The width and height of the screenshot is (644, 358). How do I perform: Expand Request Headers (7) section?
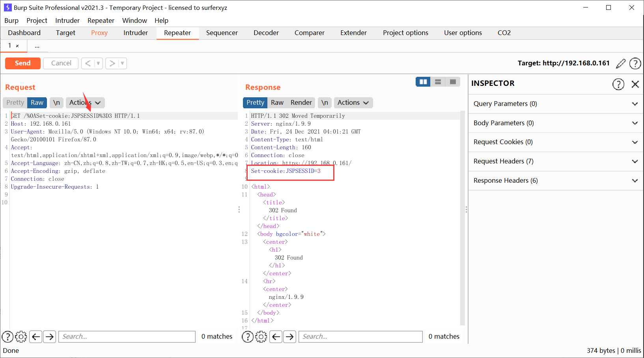pyautogui.click(x=556, y=161)
